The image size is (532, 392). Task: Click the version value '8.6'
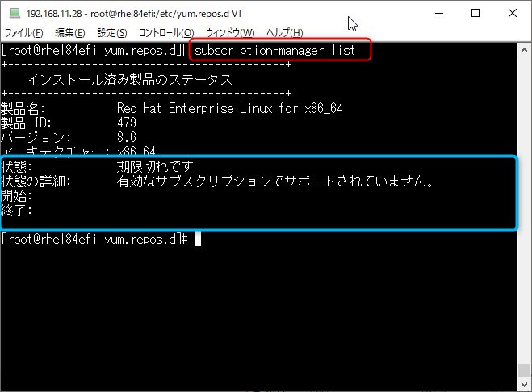pos(127,137)
